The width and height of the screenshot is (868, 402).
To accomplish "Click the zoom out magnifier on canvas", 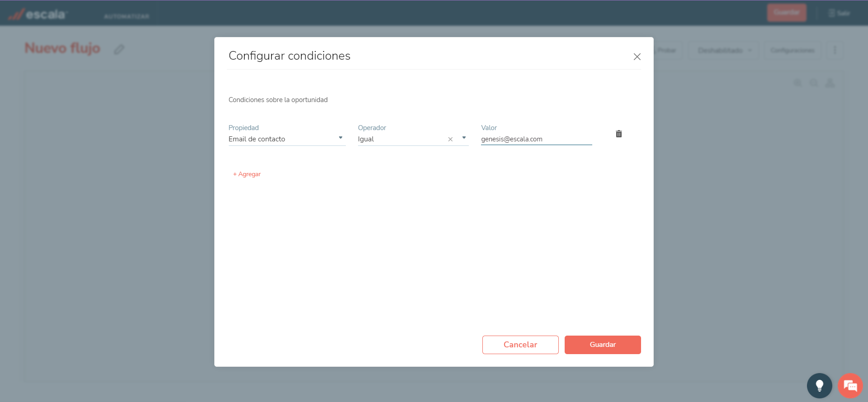I will pyautogui.click(x=814, y=83).
